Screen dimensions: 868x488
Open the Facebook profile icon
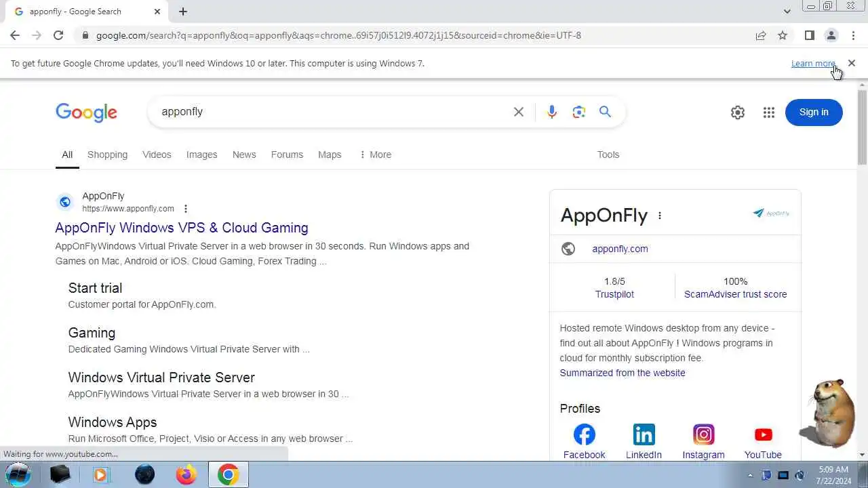click(x=585, y=434)
